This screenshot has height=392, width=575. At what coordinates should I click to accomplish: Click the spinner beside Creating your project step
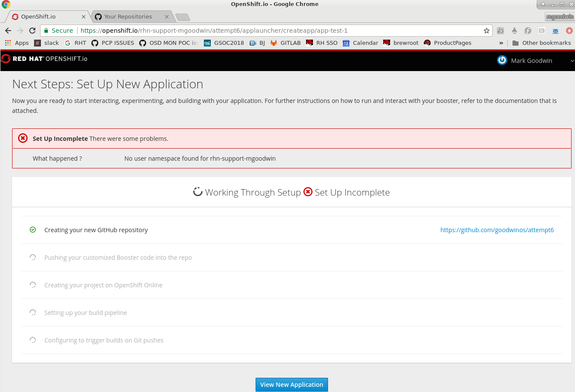tap(33, 285)
